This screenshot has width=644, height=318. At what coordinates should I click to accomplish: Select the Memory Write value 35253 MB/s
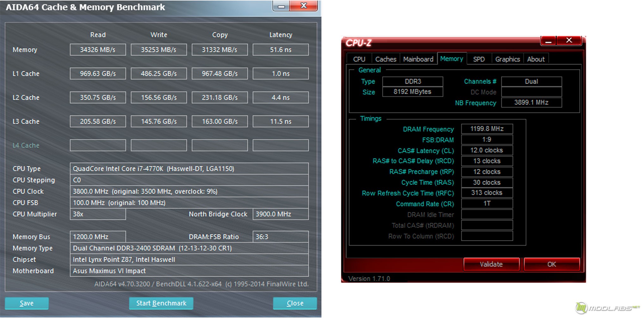pyautogui.click(x=159, y=50)
